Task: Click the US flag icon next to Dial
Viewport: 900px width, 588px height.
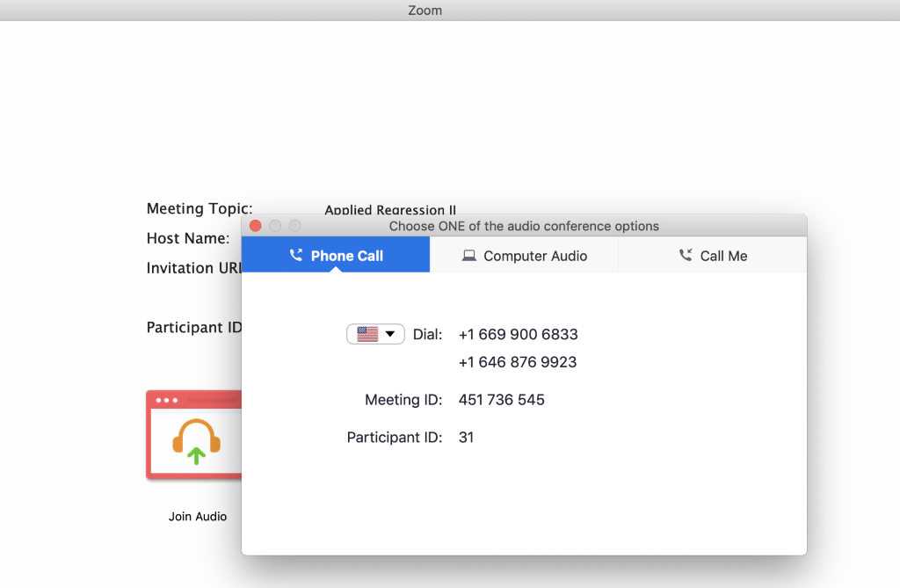Action: tap(367, 334)
